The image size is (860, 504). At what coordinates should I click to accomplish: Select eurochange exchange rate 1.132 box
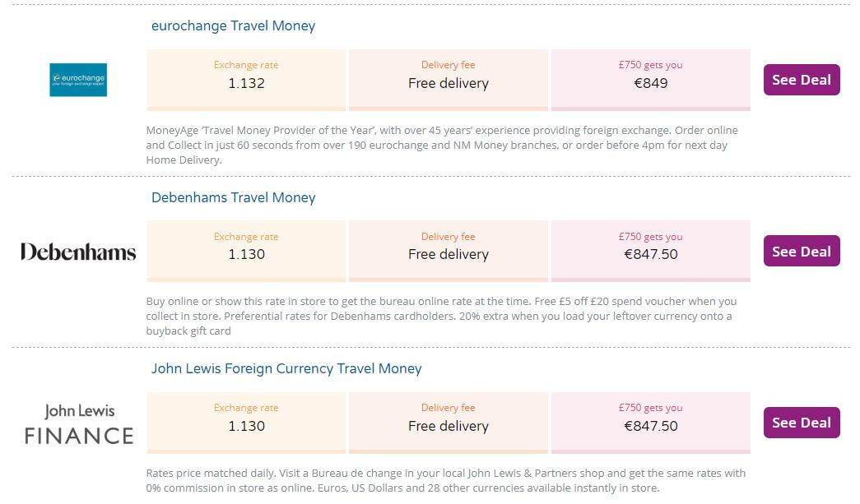[246, 79]
